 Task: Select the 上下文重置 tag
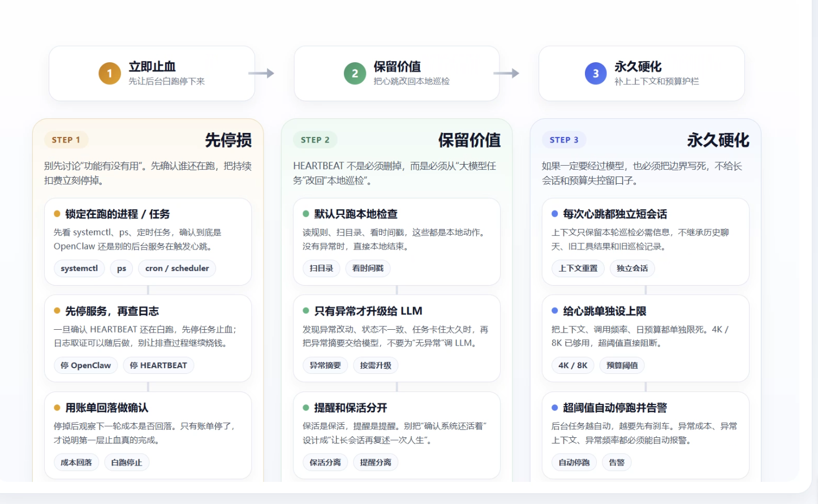click(x=578, y=268)
